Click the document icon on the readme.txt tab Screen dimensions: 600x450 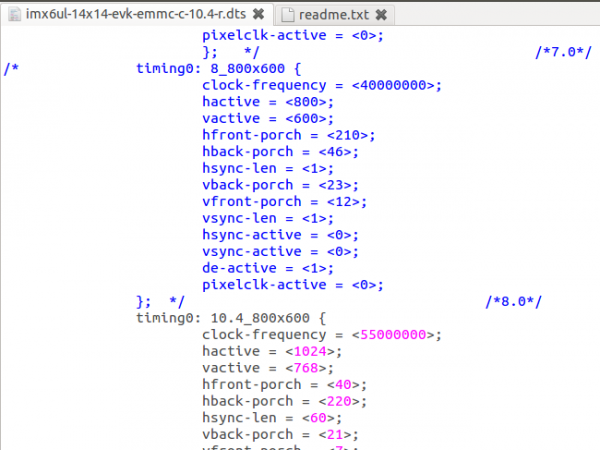(288, 15)
